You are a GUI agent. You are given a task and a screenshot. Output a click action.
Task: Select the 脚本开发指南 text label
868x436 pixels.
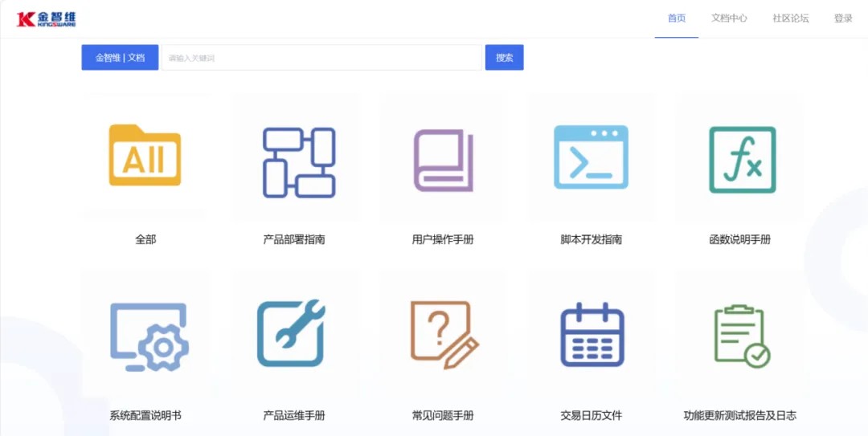(x=592, y=239)
